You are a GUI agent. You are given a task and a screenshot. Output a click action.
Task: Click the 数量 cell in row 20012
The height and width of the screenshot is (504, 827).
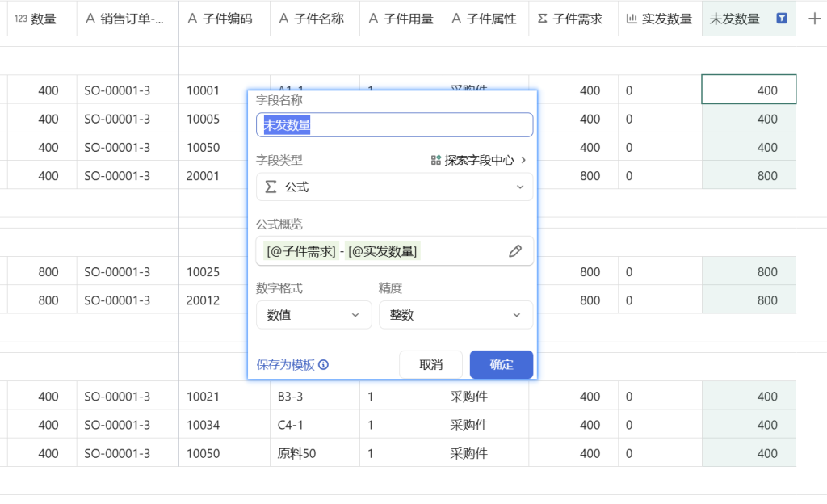coord(42,300)
